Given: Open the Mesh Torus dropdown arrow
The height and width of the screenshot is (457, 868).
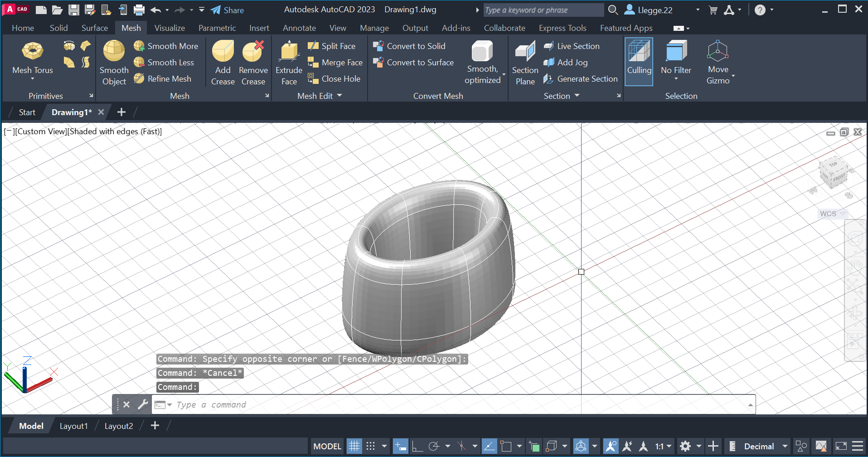Looking at the screenshot, I should tap(33, 79).
